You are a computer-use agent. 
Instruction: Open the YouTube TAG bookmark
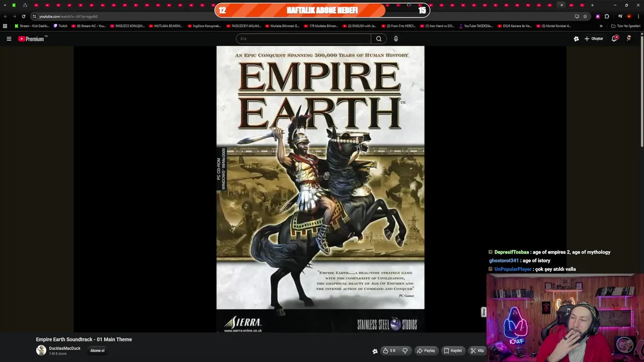[476, 26]
